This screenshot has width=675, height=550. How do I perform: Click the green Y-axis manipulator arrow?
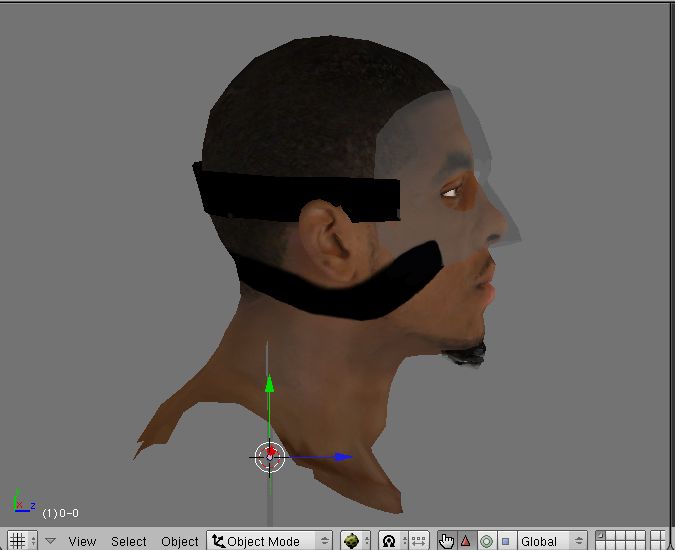268,385
